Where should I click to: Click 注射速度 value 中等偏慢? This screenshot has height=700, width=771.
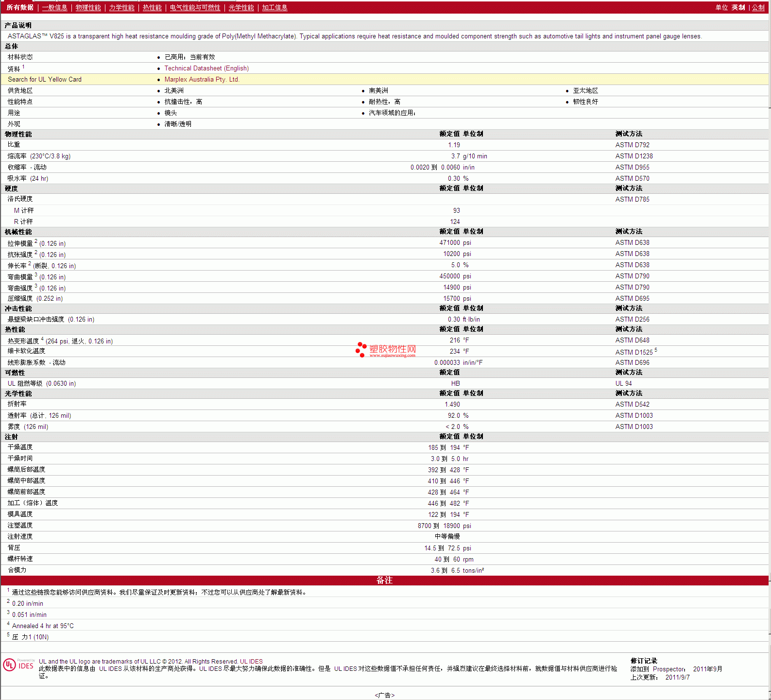pos(447,536)
